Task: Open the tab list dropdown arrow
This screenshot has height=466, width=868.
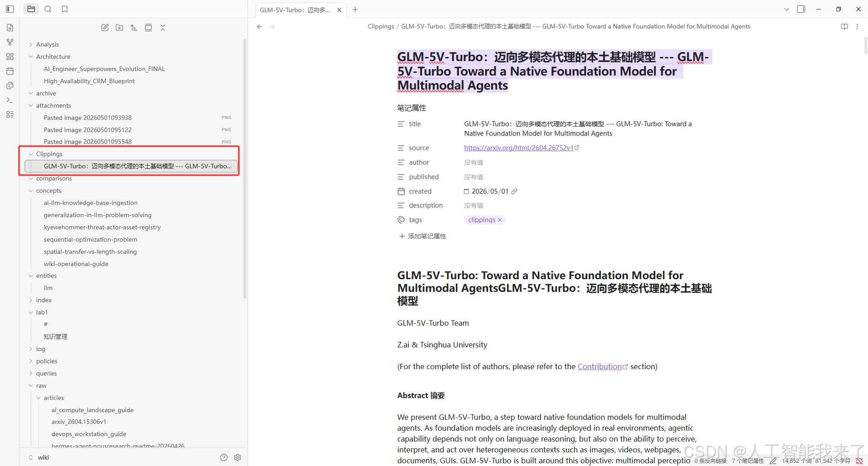Action: pos(787,9)
